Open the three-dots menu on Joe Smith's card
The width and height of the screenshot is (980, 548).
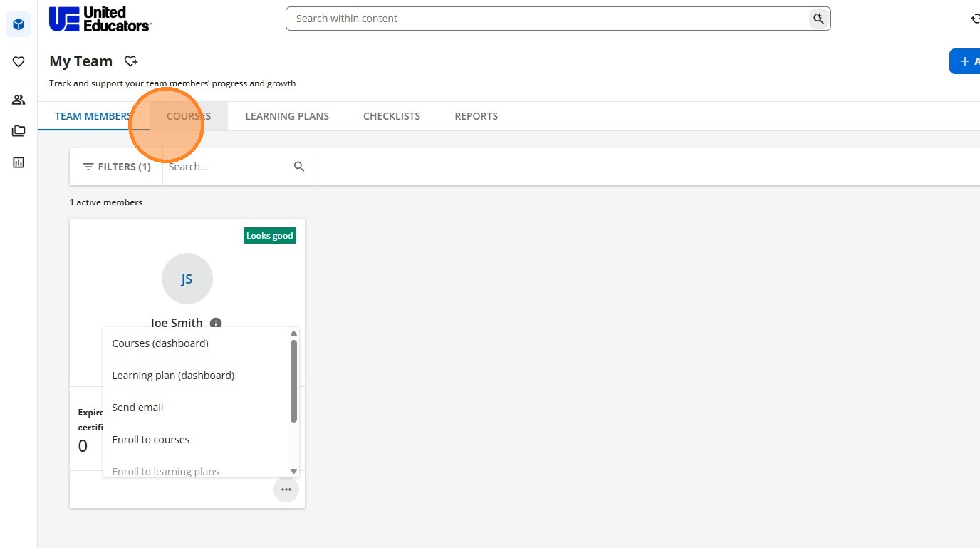pyautogui.click(x=286, y=490)
